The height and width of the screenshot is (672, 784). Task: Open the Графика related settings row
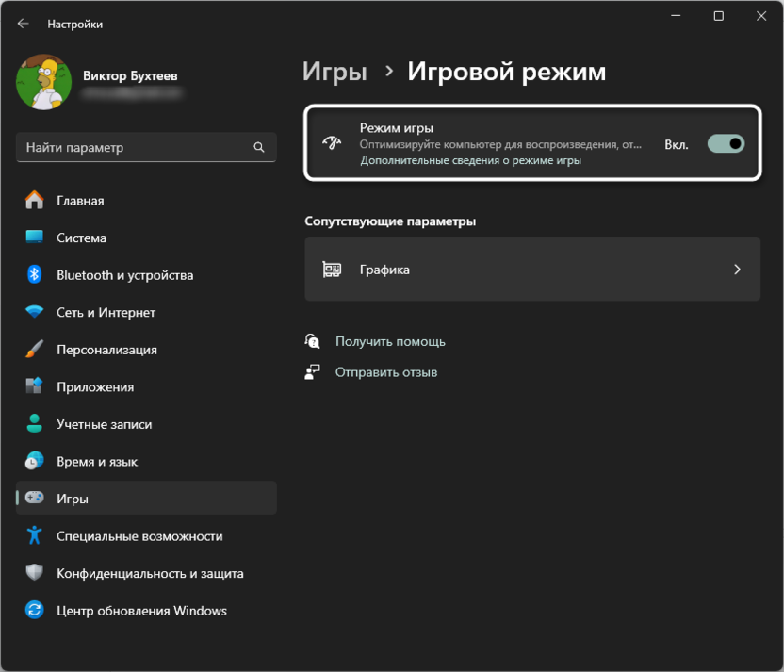point(532,269)
